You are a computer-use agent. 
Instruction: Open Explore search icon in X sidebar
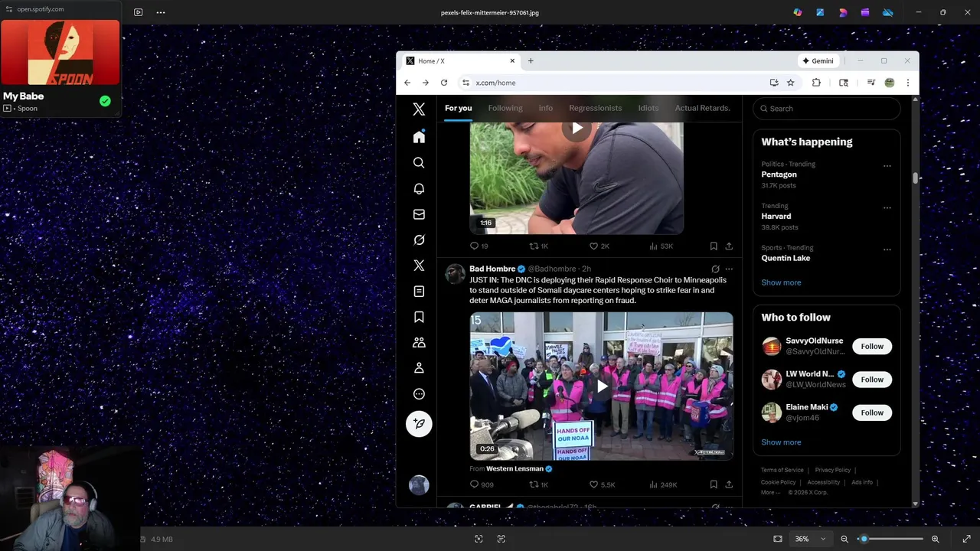click(x=419, y=163)
